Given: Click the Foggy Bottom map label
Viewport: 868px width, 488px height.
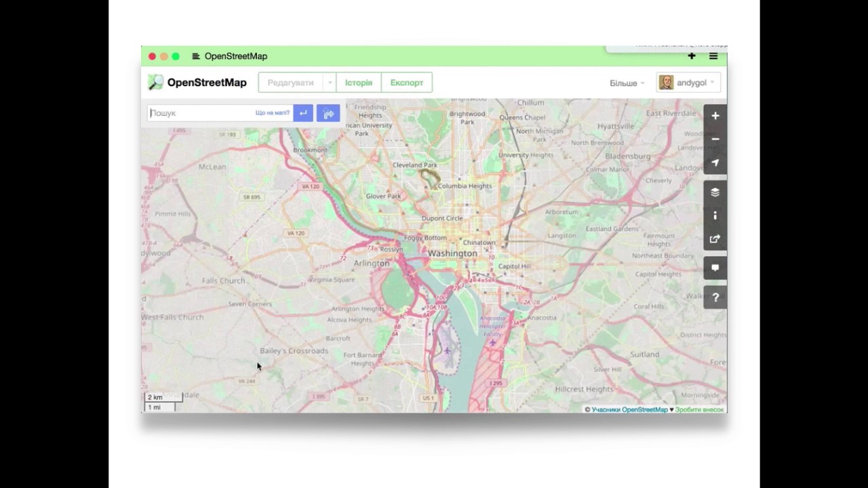Looking at the screenshot, I should click(425, 238).
